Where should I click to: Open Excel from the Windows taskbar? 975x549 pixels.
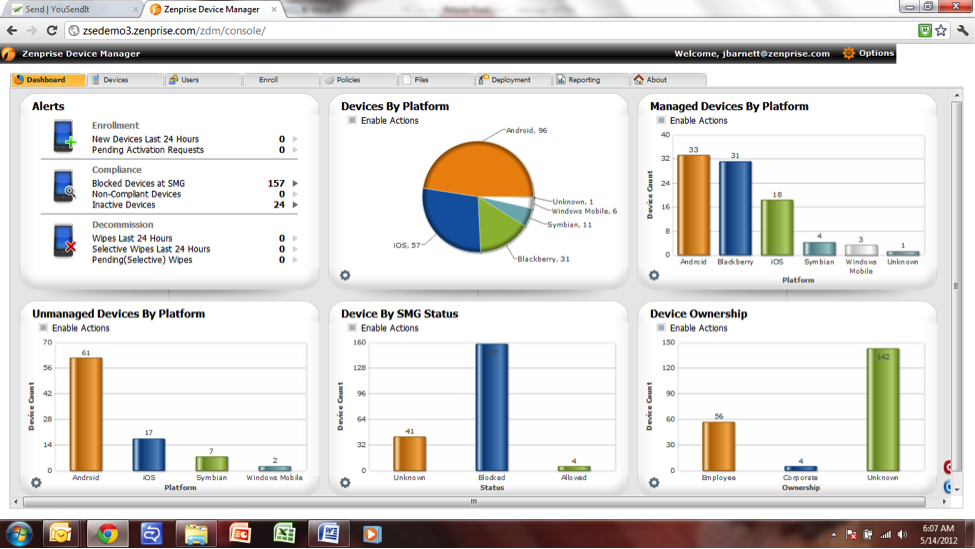click(284, 534)
